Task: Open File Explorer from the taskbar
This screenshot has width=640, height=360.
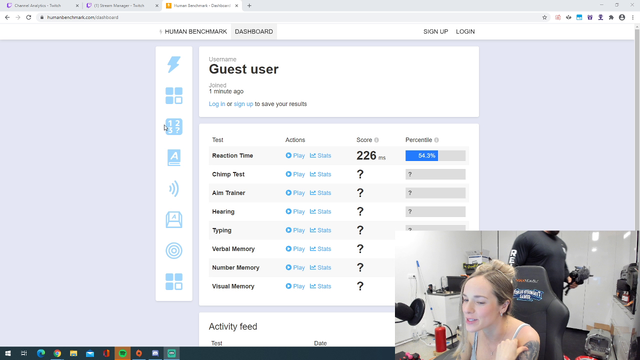Action: tap(73, 353)
